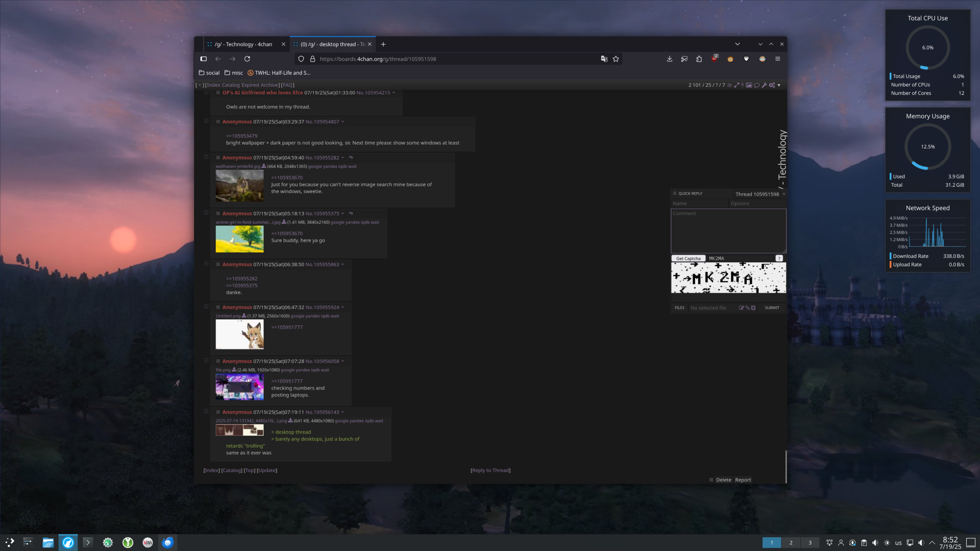980x551 pixels.
Task: Open the menu arrow on post No.105955924
Action: (343, 307)
